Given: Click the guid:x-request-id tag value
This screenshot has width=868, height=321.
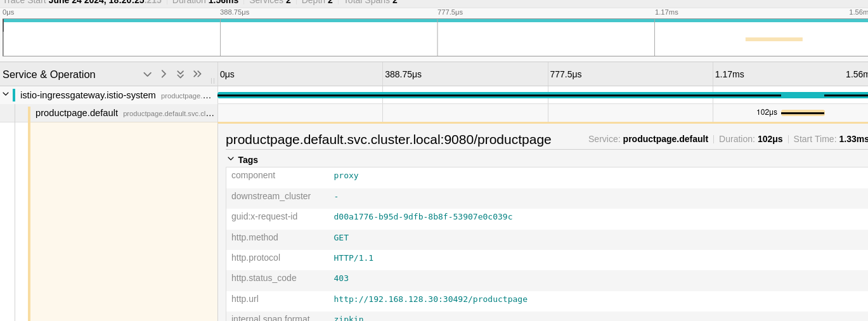Looking at the screenshot, I should pyautogui.click(x=423, y=217).
